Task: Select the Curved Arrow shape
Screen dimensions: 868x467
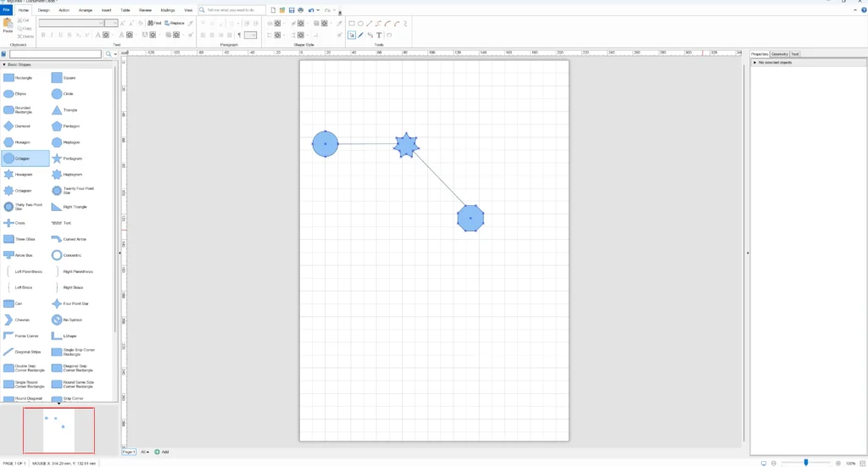Action: [69, 239]
